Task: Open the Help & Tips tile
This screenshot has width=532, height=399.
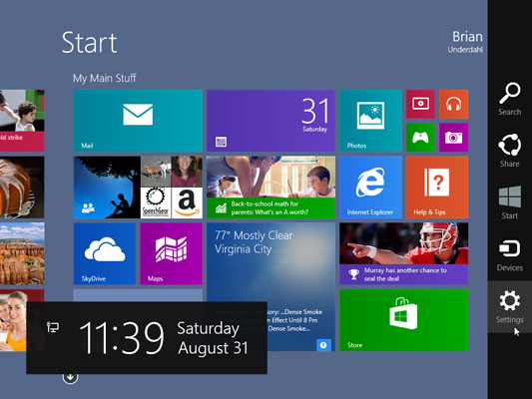Action: [437, 188]
